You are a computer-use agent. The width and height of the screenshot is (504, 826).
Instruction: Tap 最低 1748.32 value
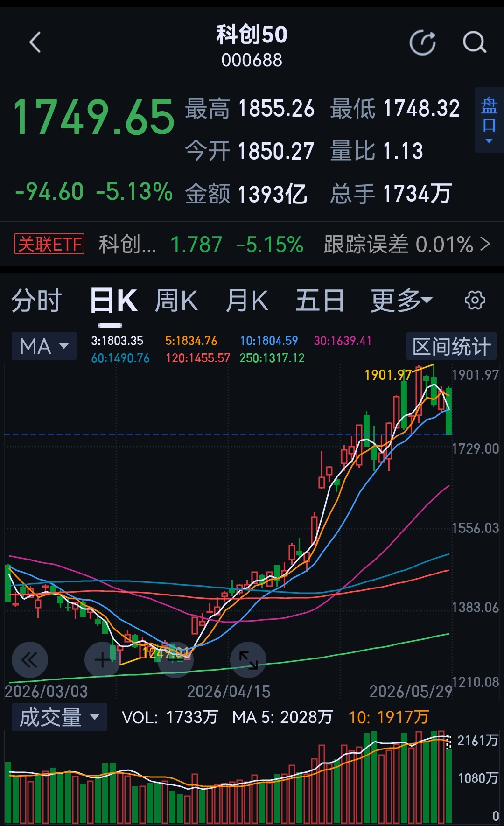pyautogui.click(x=421, y=109)
